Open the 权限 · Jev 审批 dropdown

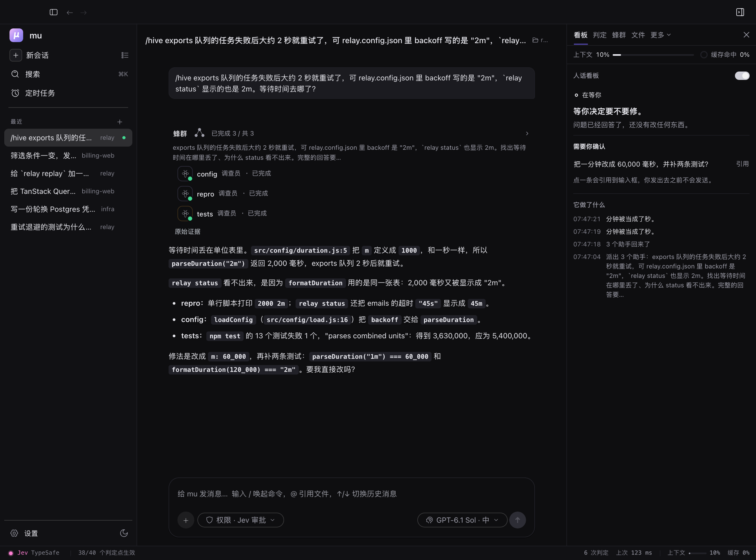click(x=241, y=520)
